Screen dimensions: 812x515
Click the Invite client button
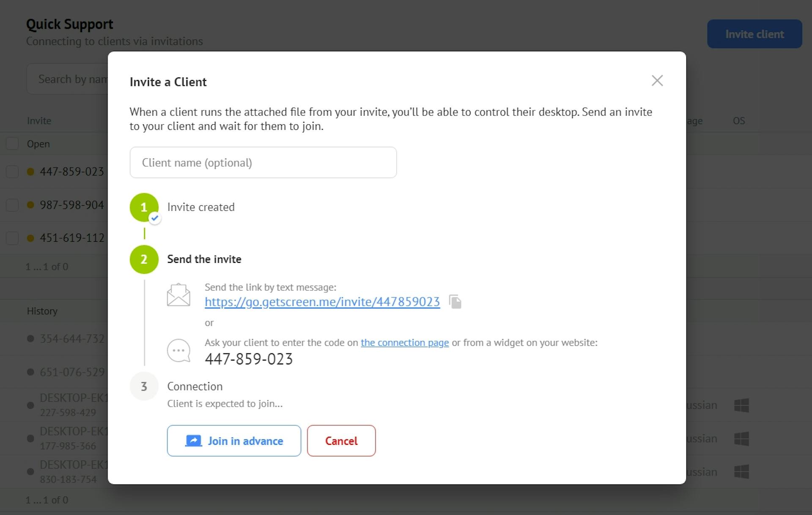(x=754, y=34)
